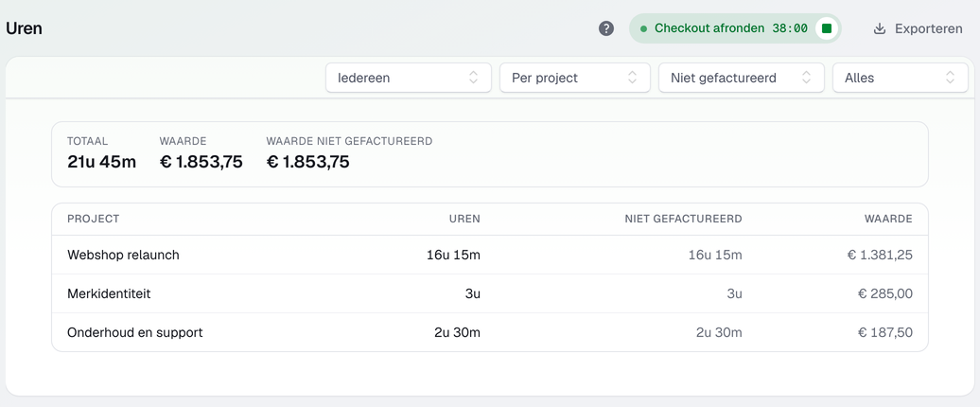Stop the running timer with the green square
The height and width of the screenshot is (407, 980).
(826, 28)
